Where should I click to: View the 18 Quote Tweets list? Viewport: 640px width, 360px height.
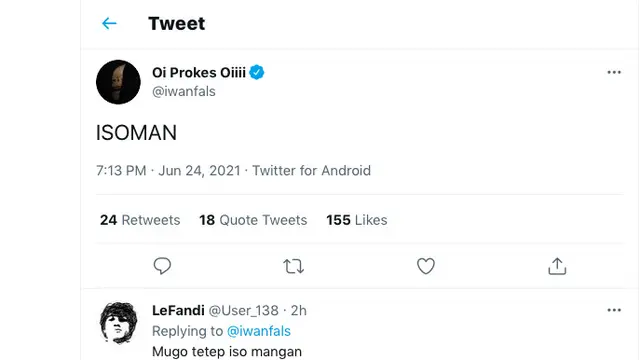pos(253,220)
